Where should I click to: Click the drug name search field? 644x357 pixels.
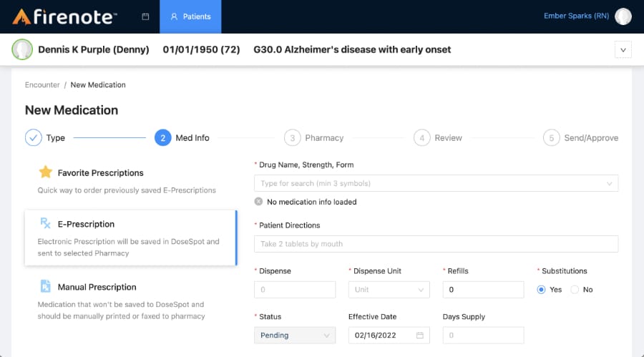click(436, 183)
